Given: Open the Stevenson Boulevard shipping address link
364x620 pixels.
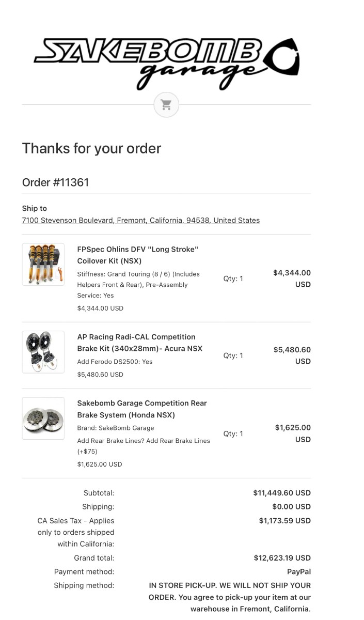Looking at the screenshot, I should point(140,220).
